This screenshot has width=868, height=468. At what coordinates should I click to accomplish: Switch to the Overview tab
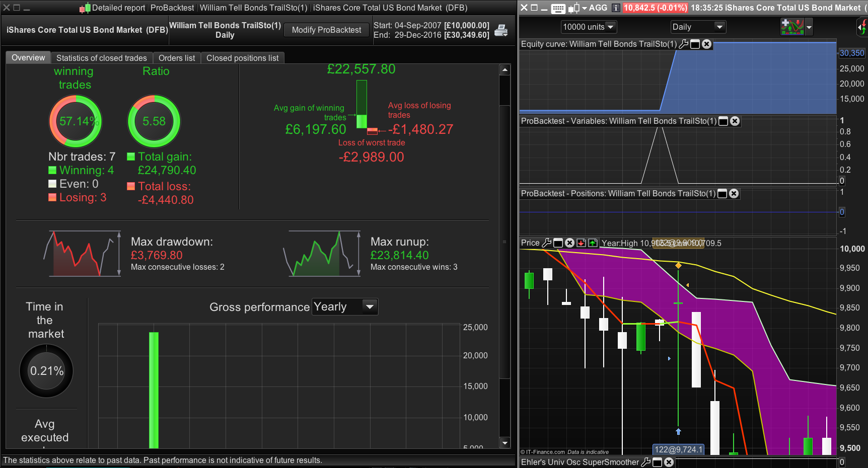pyautogui.click(x=28, y=58)
